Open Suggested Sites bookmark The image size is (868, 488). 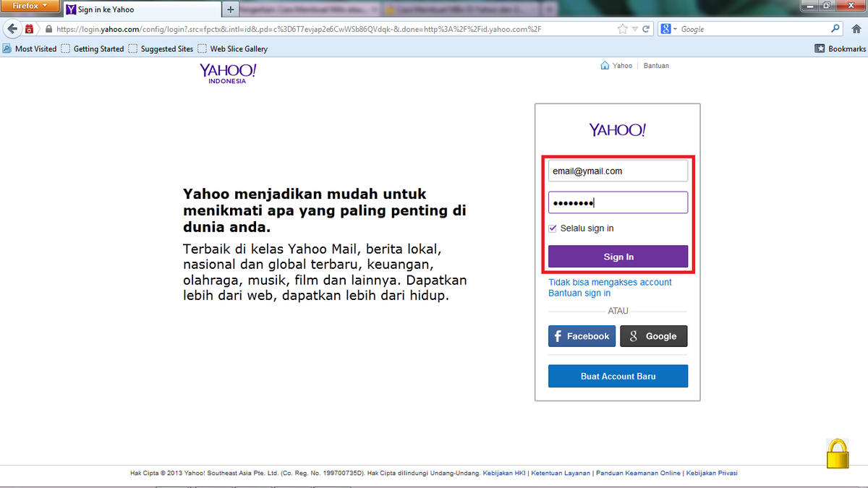click(x=161, y=48)
